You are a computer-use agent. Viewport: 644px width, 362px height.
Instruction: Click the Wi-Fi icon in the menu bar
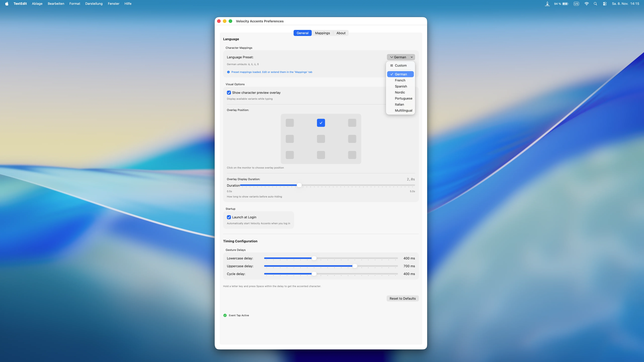pyautogui.click(x=586, y=4)
